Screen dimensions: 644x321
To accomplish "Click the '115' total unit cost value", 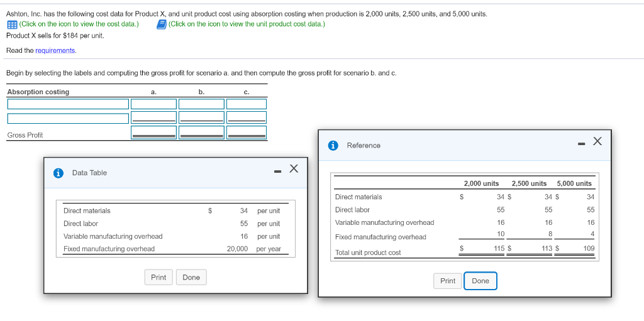I will [x=499, y=248].
